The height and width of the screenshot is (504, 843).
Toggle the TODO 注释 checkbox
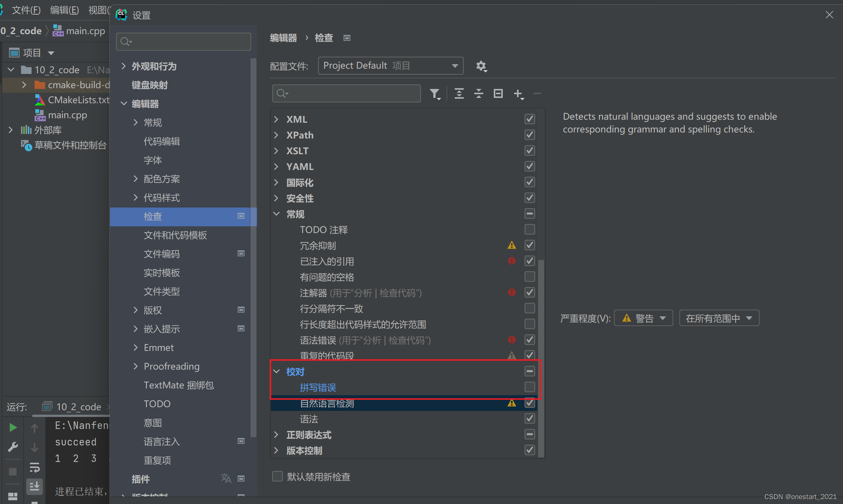point(529,229)
